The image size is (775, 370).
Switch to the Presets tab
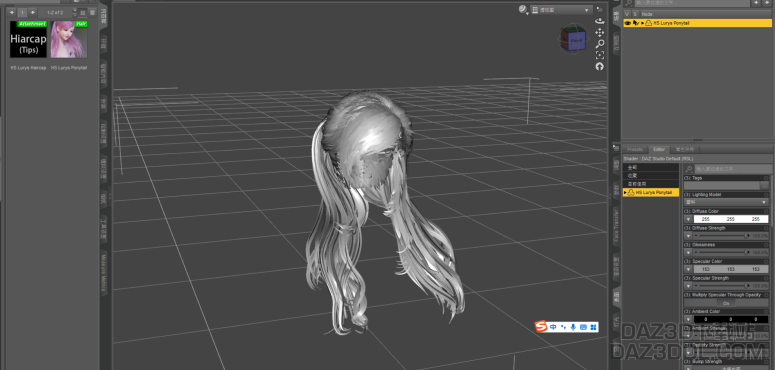635,149
